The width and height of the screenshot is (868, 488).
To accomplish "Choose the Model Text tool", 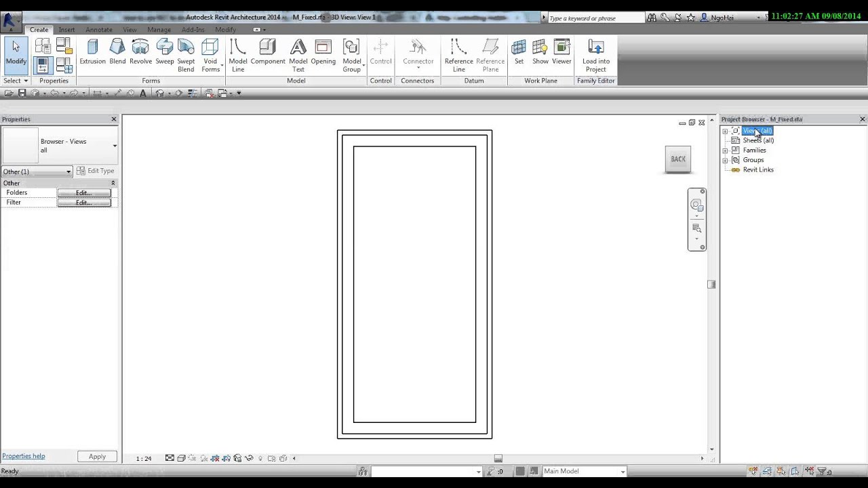I will [298, 56].
